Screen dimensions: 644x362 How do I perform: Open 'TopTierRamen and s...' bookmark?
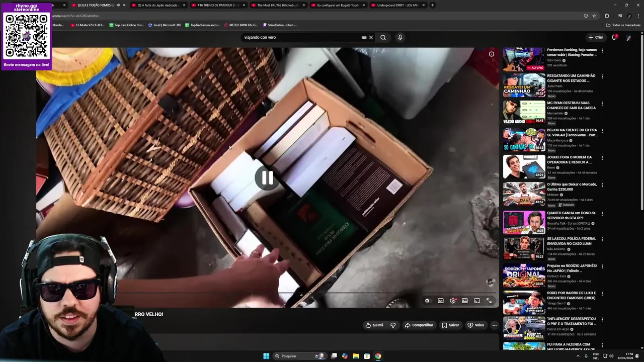[202, 25]
